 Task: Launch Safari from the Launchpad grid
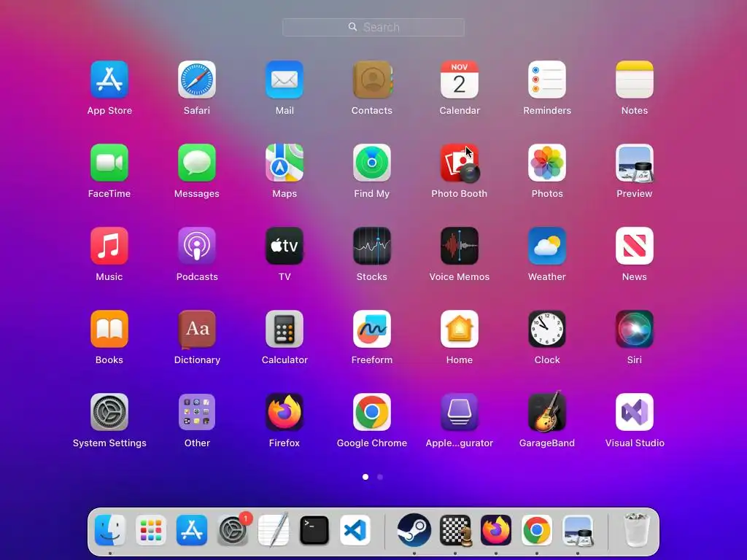pos(197,79)
